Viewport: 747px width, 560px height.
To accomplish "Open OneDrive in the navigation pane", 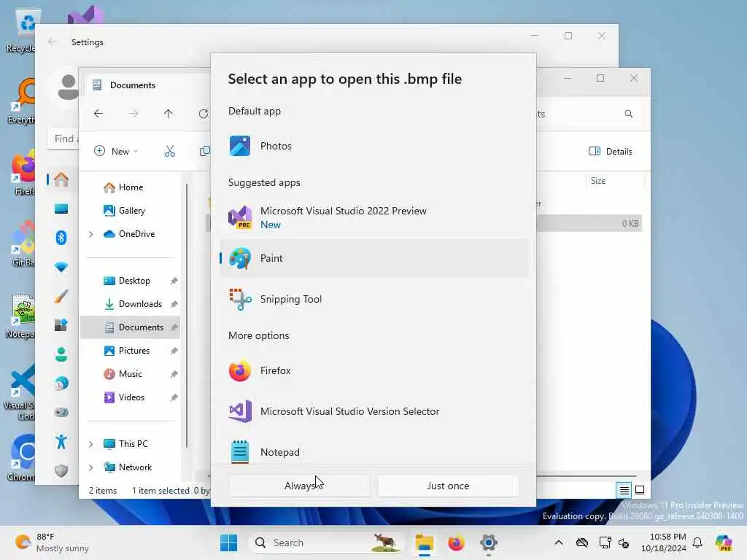I will coord(130,234).
